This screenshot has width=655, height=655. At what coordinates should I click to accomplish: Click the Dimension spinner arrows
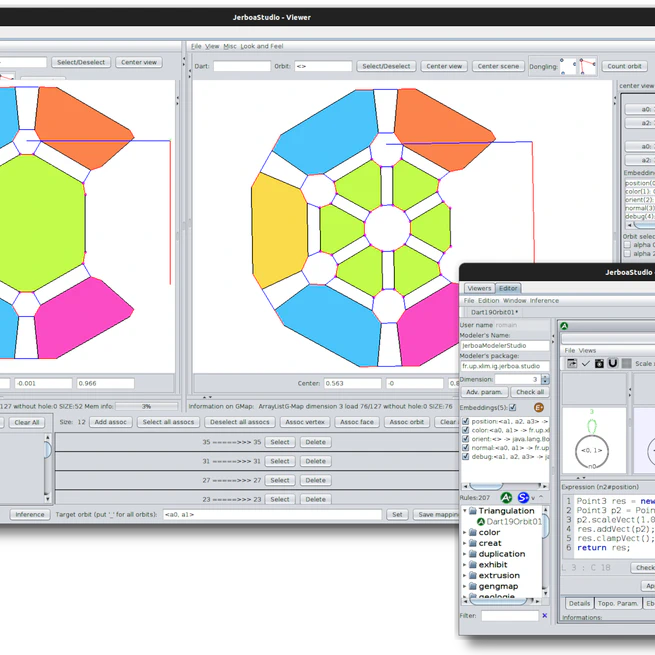545,379
